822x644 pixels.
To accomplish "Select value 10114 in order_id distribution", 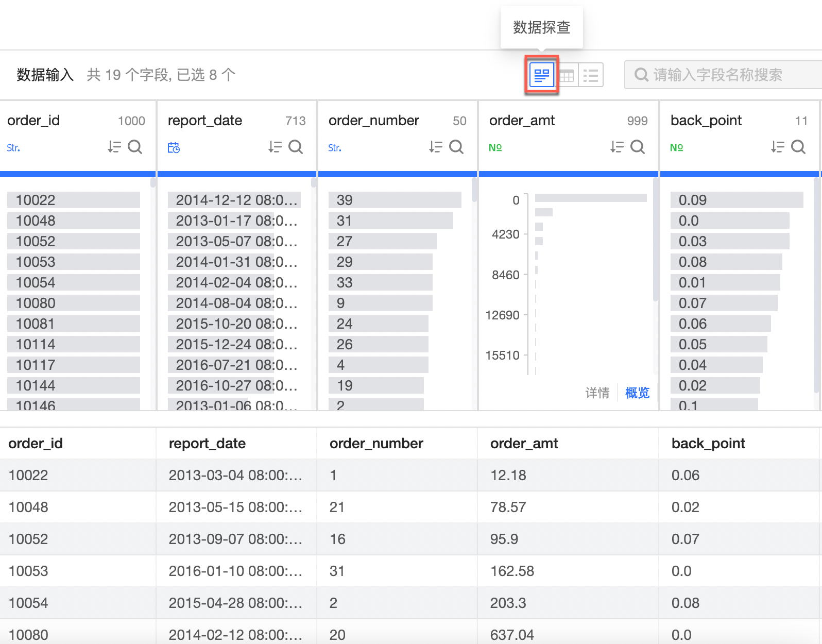I will pos(74,344).
